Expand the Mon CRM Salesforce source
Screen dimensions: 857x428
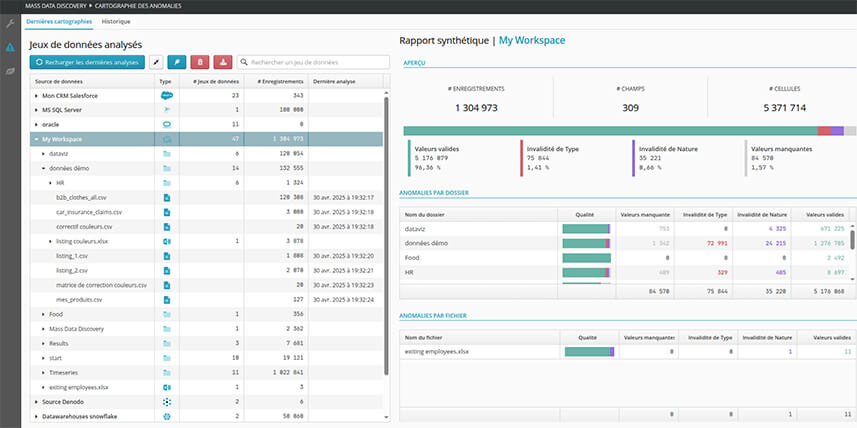(x=36, y=95)
